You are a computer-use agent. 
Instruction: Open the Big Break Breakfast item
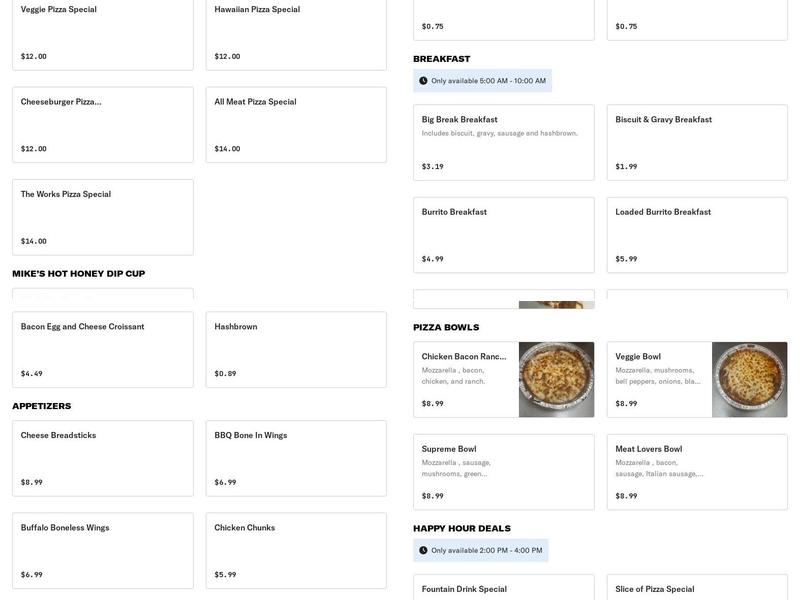click(x=503, y=142)
